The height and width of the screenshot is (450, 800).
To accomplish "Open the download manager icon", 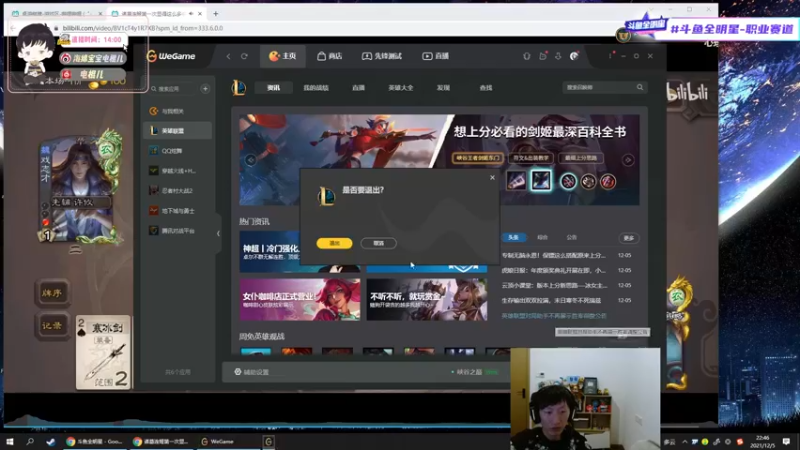I will [x=558, y=56].
